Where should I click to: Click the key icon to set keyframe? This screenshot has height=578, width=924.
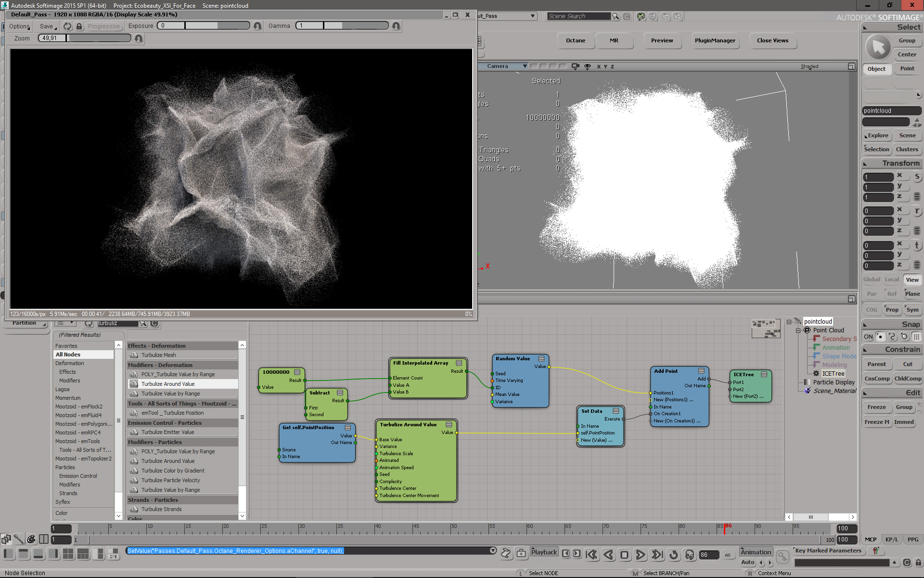pos(783,557)
